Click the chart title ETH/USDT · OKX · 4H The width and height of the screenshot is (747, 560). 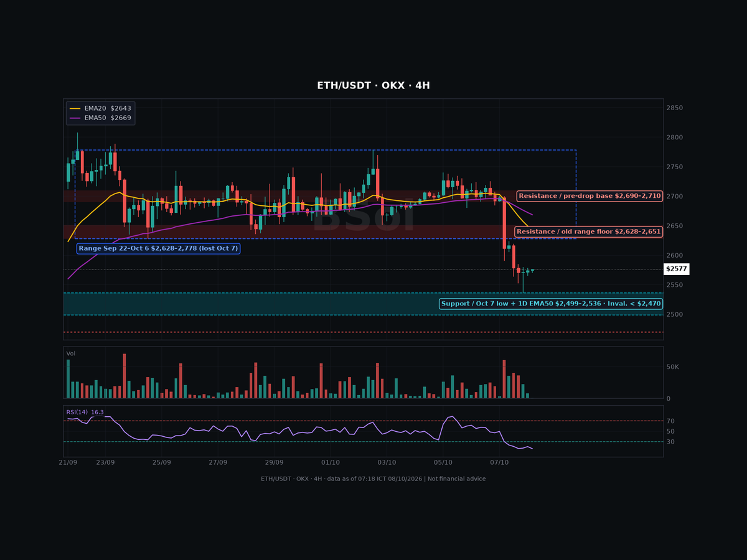(x=374, y=86)
